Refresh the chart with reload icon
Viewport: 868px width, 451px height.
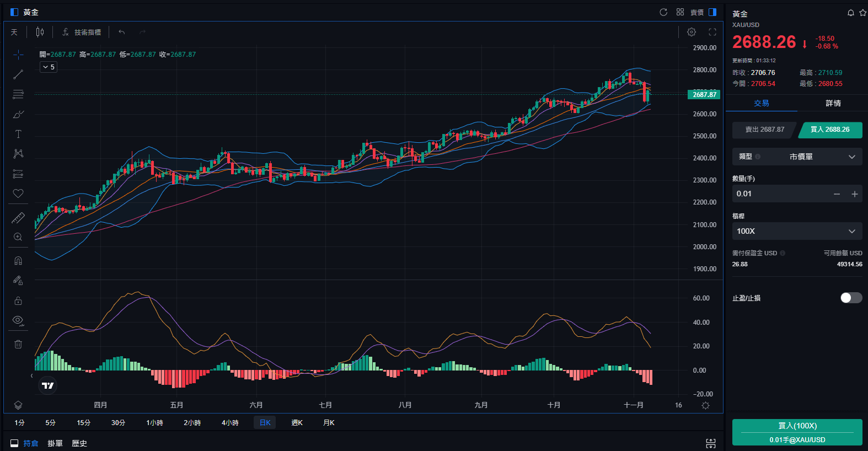pos(663,12)
